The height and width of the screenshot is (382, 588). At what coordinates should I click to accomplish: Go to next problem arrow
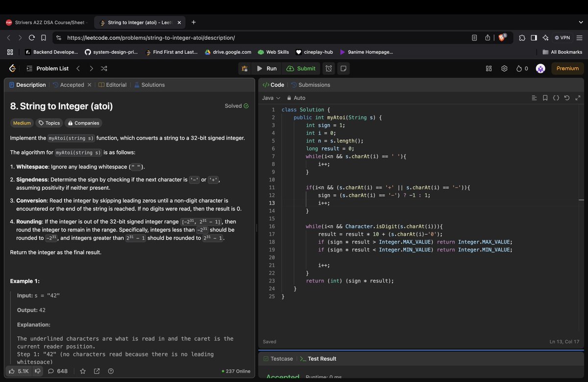[91, 68]
